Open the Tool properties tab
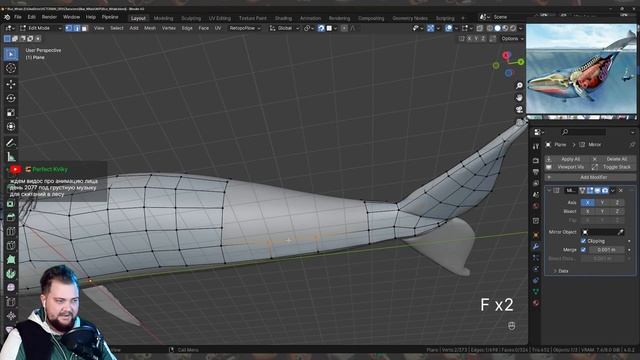640x360 pixels. point(536,146)
